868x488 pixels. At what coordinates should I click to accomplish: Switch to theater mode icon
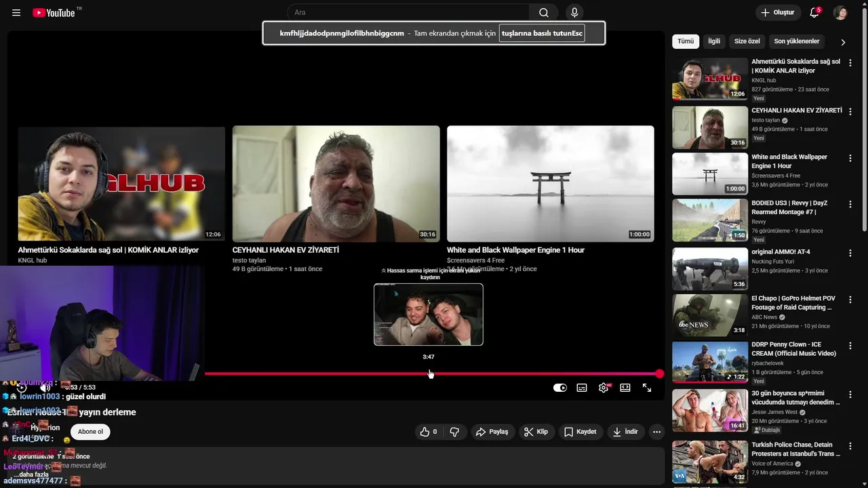625,388
